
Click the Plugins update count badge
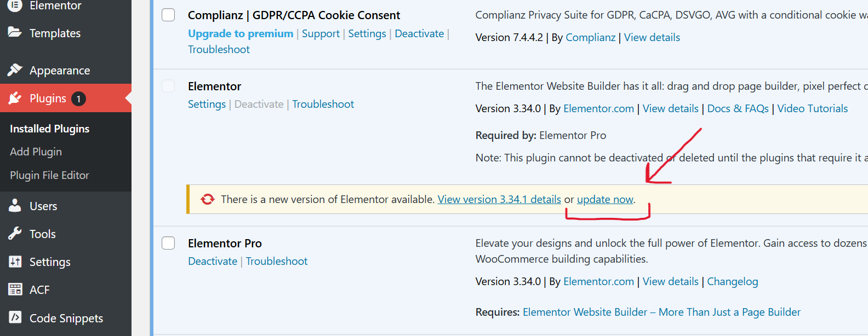[x=78, y=99]
